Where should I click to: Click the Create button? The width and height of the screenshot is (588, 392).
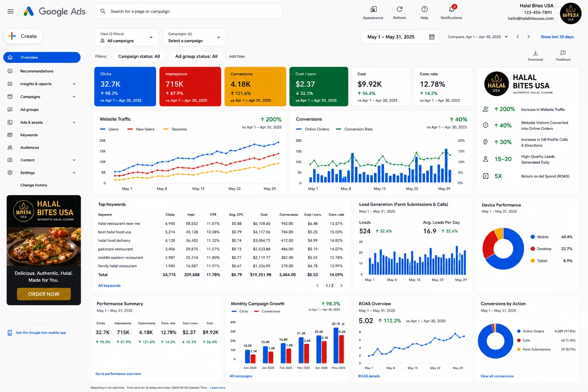23,36
